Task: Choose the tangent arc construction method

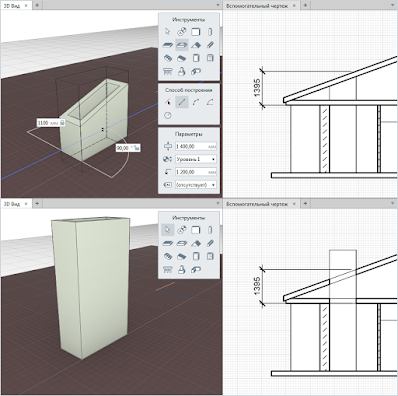Action: point(210,102)
